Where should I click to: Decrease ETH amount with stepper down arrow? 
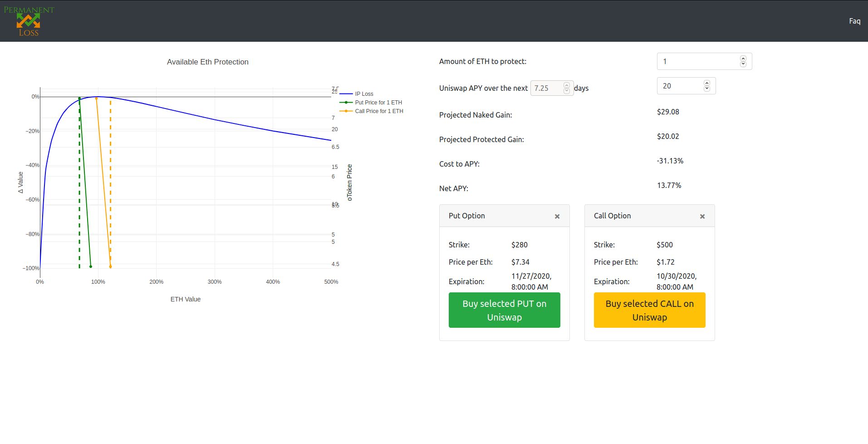click(743, 64)
